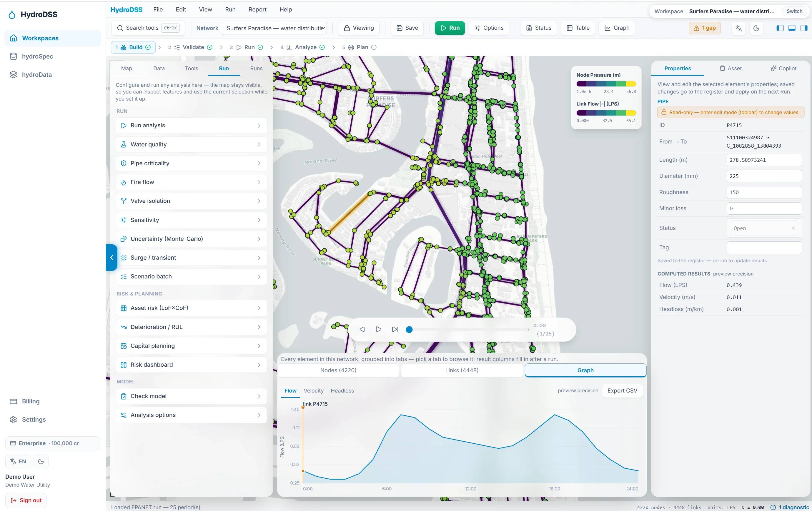812x511 pixels.
Task: Step to next time period
Action: click(x=395, y=329)
